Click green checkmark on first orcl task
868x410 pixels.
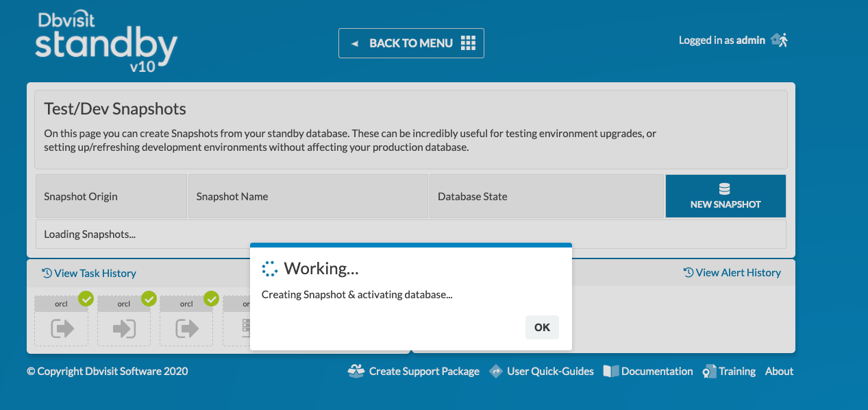click(x=86, y=299)
